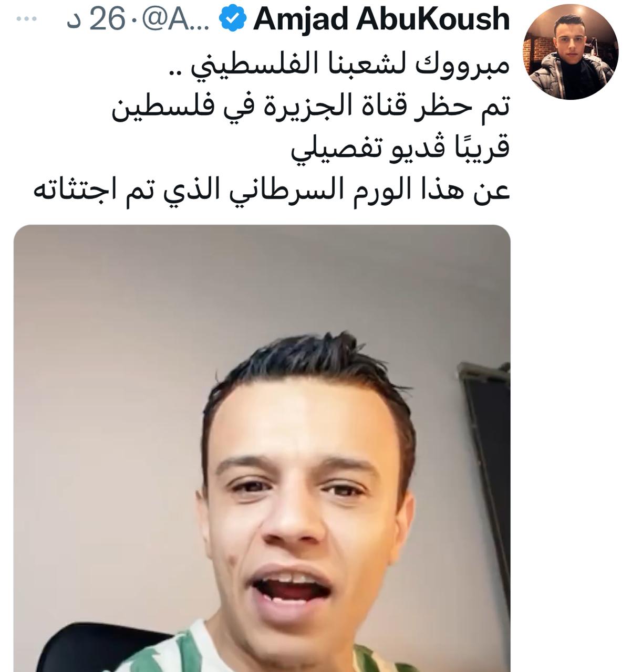Screen dimensions: 632x672
Task: Open Amjad AbuKoush's round profile picture
Action: (x=571, y=50)
